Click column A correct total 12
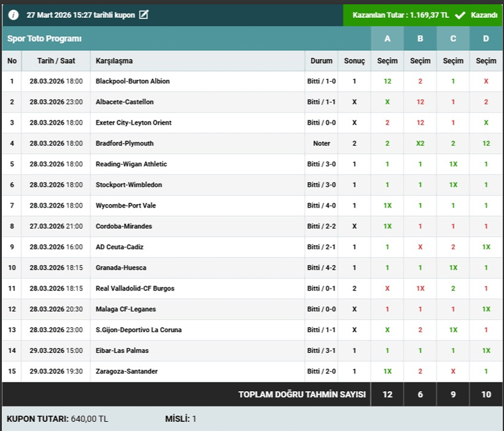Image resolution: width=504 pixels, height=431 pixels. (x=387, y=395)
